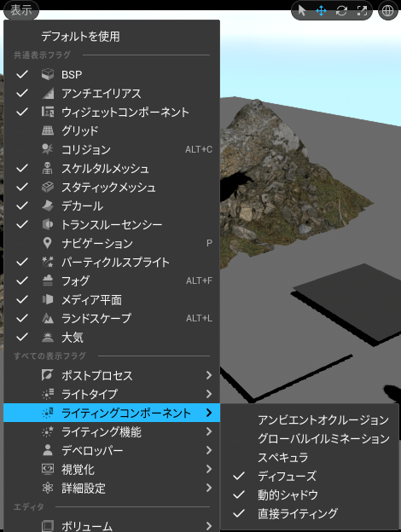Click the スケルタルメッシュ skeleton icon

48,168
